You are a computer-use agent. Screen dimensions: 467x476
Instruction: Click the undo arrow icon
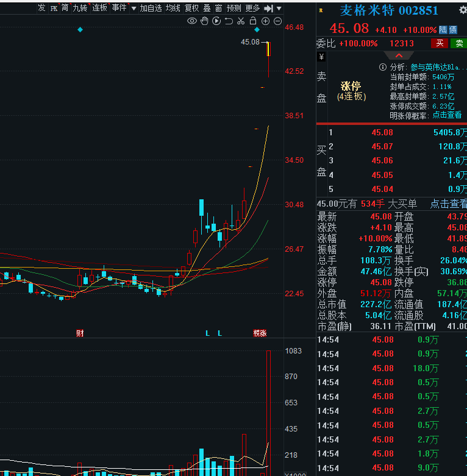point(229,21)
